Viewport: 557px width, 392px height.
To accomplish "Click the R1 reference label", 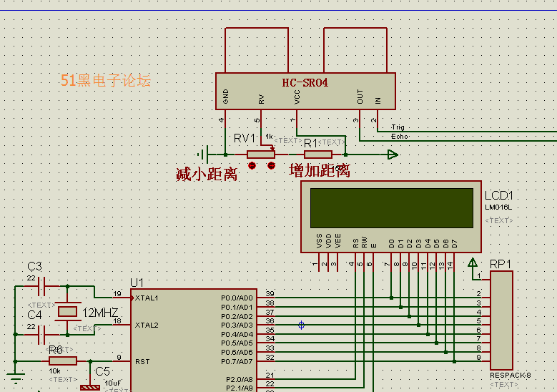I will (311, 143).
